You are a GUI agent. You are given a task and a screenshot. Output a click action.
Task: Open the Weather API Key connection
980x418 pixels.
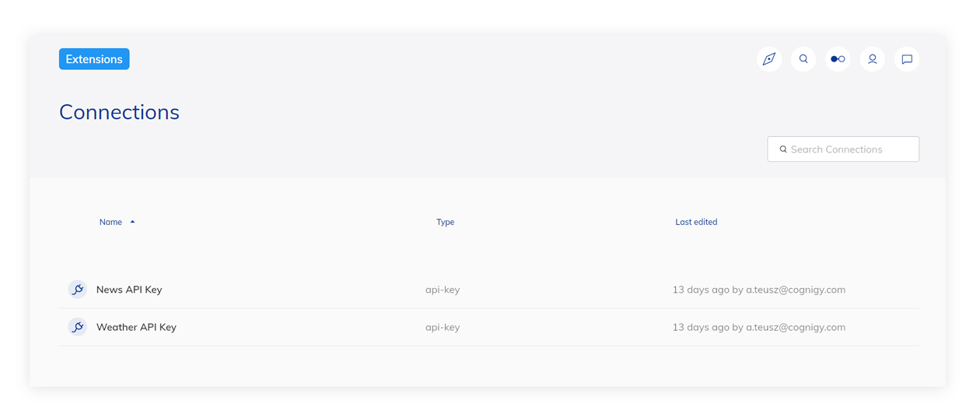point(136,327)
